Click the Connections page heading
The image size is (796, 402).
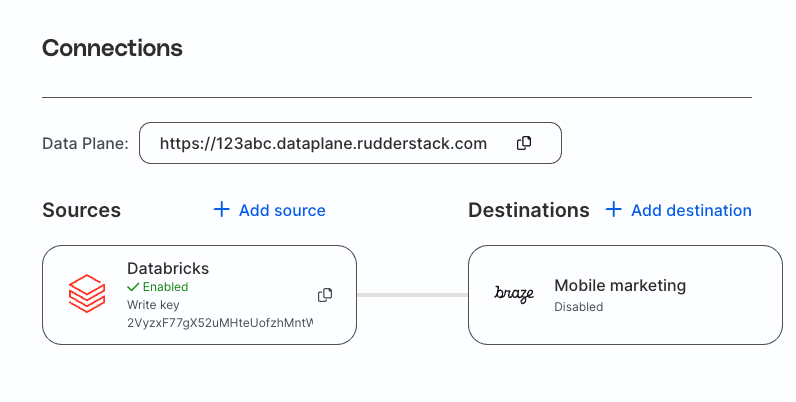112,48
